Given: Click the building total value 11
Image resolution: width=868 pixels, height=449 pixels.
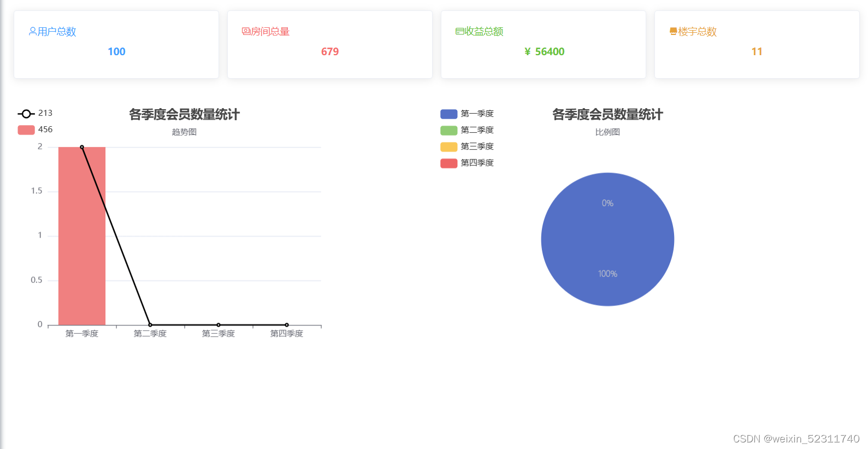Looking at the screenshot, I should 757,52.
